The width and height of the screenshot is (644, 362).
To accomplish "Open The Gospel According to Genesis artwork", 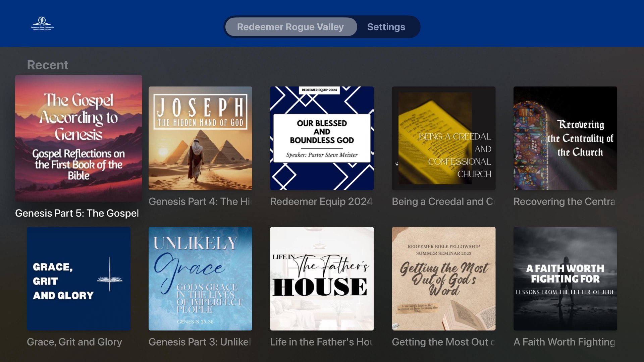I will point(78,138).
